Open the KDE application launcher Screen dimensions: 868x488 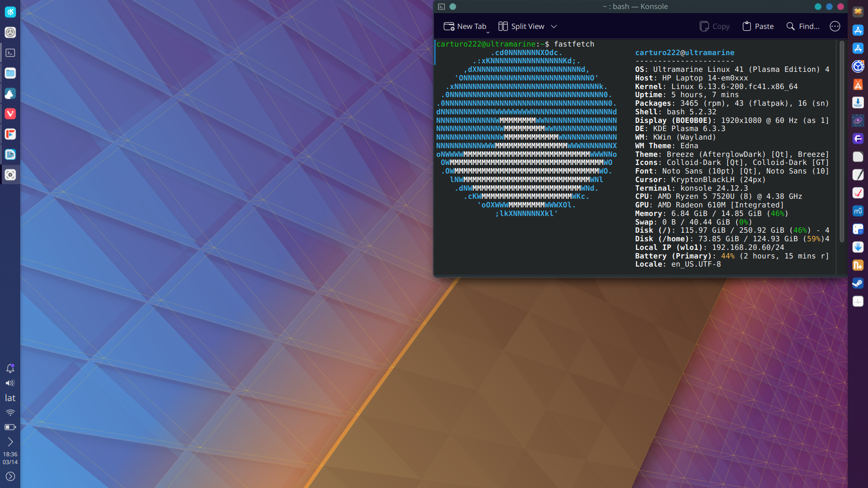click(x=10, y=12)
